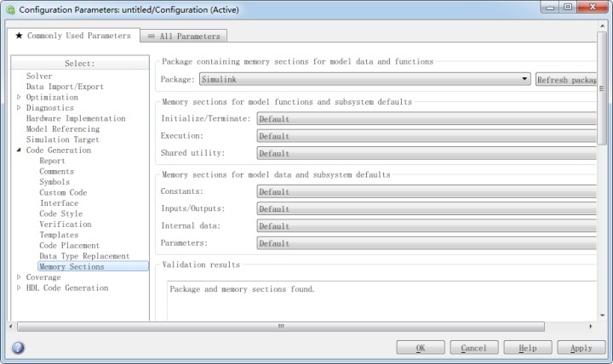
Task: Select HDL Code Generation in the tree
Action: [67, 287]
